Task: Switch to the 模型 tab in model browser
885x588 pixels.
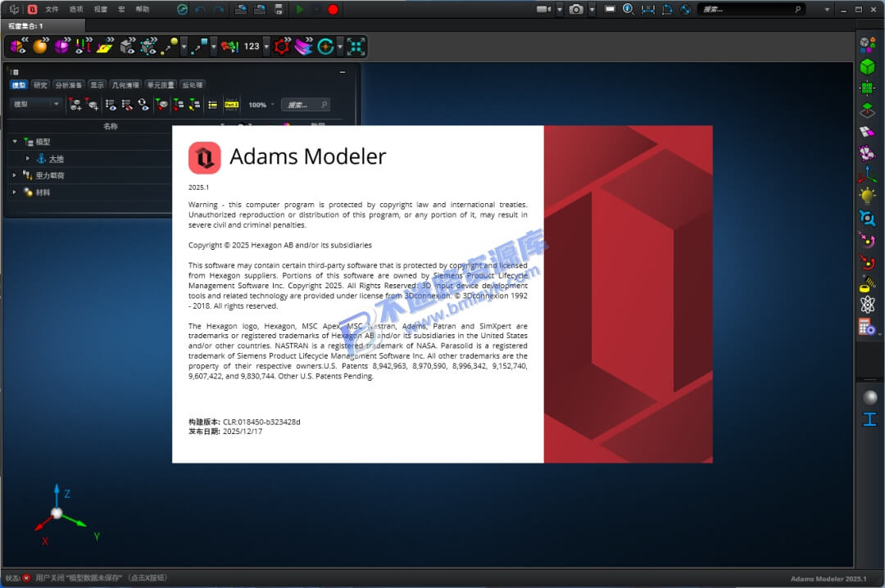Action: point(19,85)
